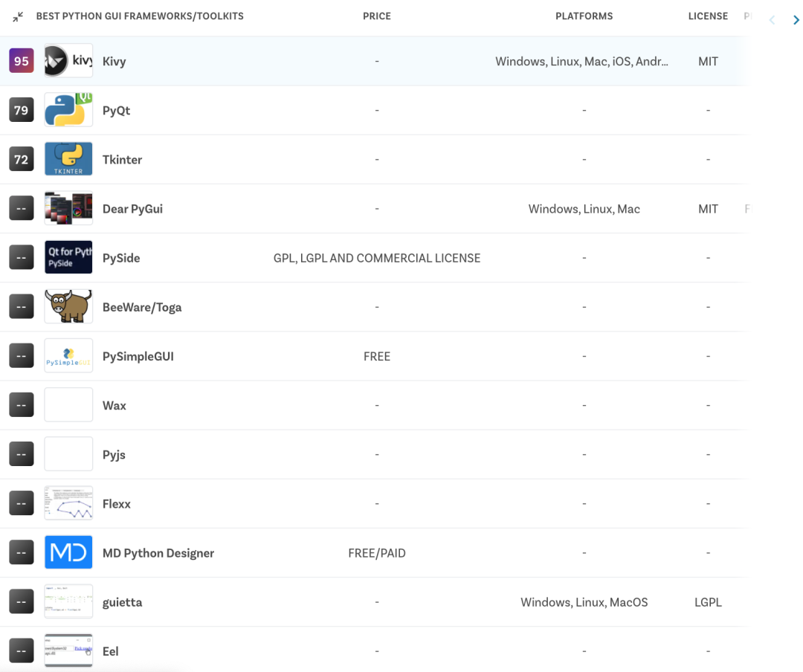
Task: Click the previous columns arrow
Action: click(773, 20)
